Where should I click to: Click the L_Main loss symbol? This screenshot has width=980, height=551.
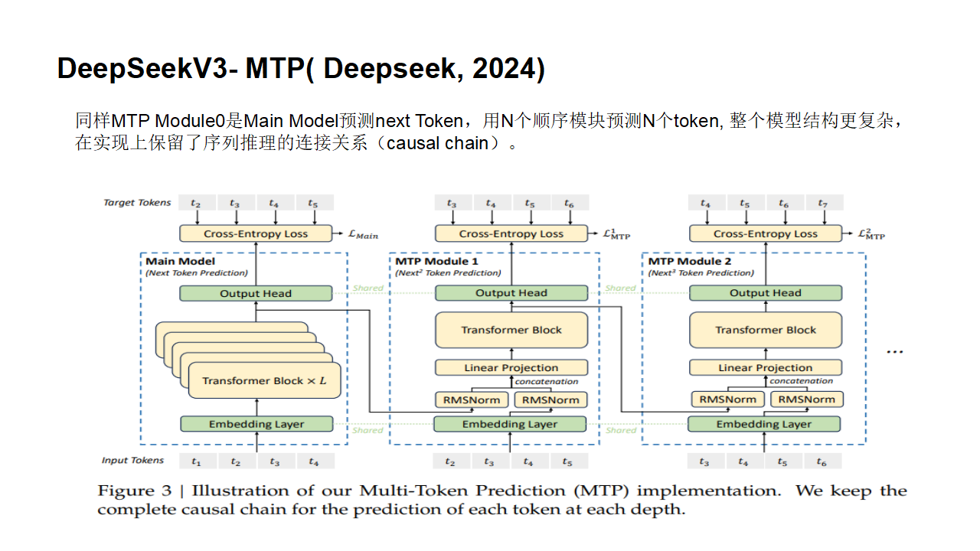click(364, 235)
